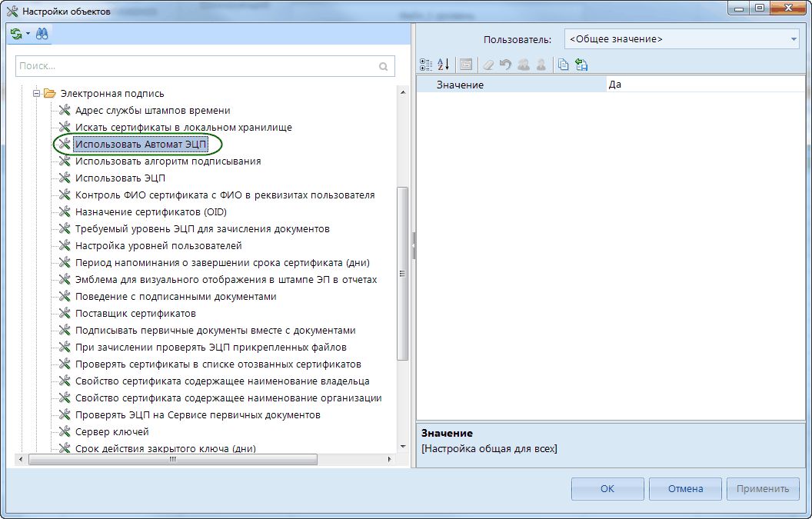Click the tree's vertical scrollbar thumb
This screenshot has width=812, height=519.
pos(401,273)
